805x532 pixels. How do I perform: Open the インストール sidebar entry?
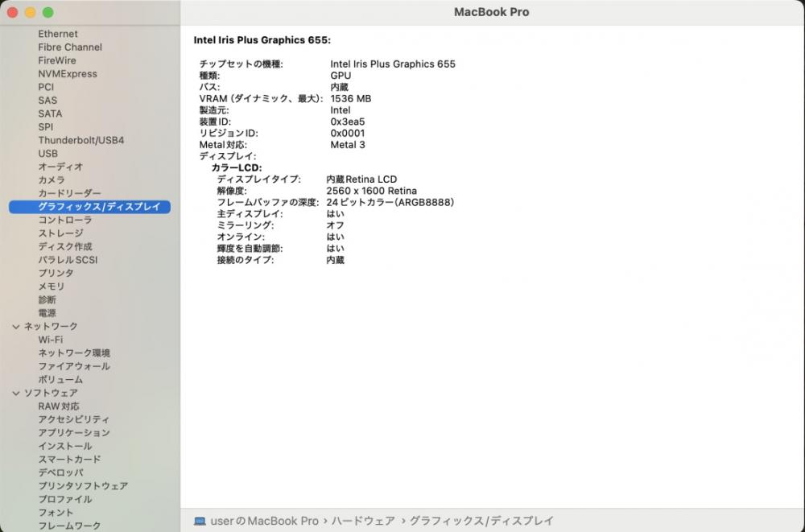[x=65, y=447]
